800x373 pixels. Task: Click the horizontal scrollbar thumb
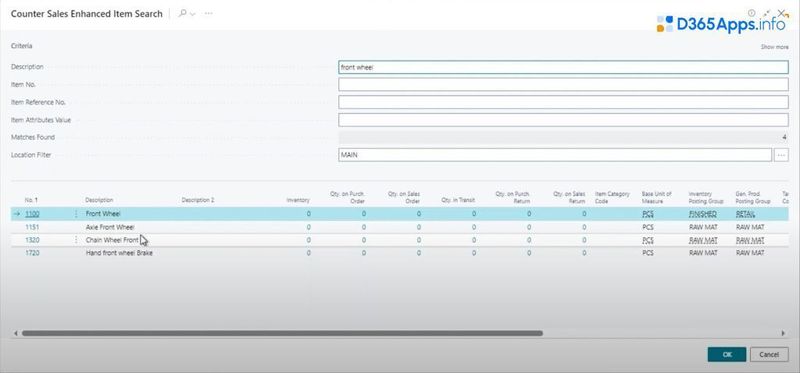282,333
